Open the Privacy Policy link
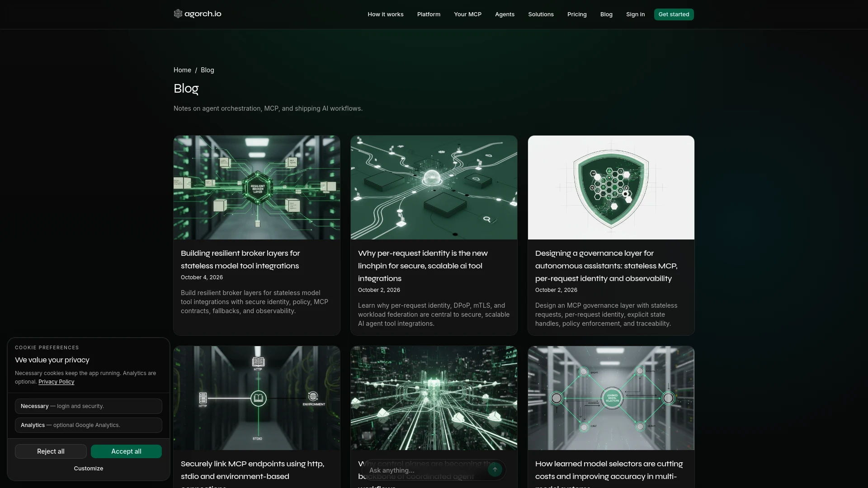The image size is (868, 488). pyautogui.click(x=57, y=382)
